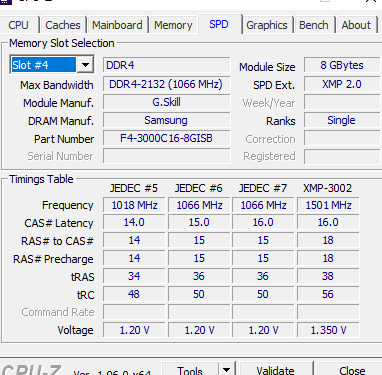382x375 pixels.
Task: Click the XMP RAS# to CAS# value 18
Action: pos(328,240)
